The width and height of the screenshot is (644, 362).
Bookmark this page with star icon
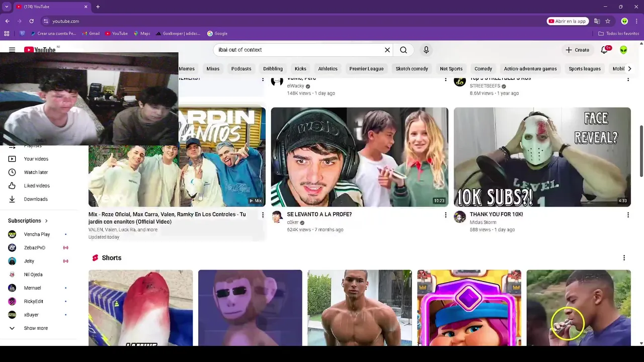(x=608, y=21)
